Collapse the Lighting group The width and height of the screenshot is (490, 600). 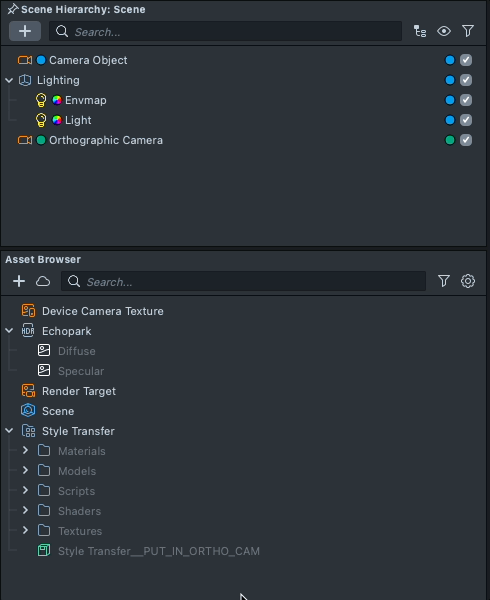pyautogui.click(x=9, y=80)
